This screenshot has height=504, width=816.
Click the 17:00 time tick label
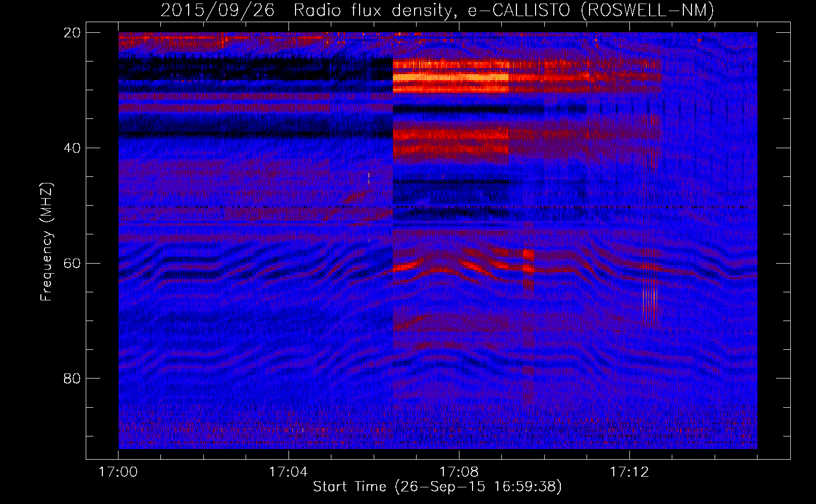coord(118,472)
